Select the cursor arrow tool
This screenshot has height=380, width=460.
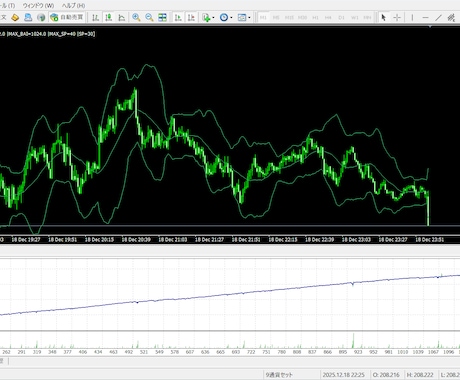[384, 17]
